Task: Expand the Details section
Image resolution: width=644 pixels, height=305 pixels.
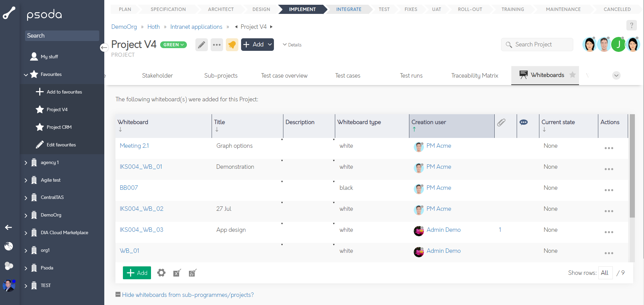Action: click(x=292, y=44)
